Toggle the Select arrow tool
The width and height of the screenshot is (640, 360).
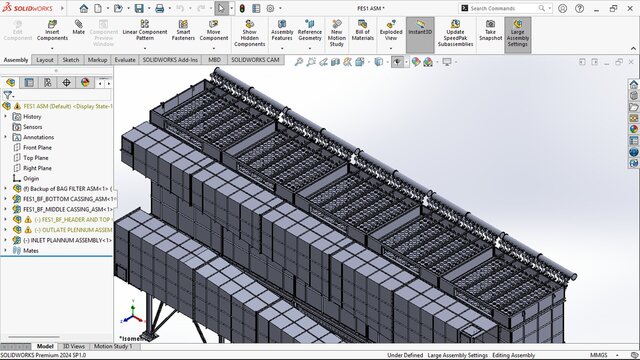tap(221, 8)
